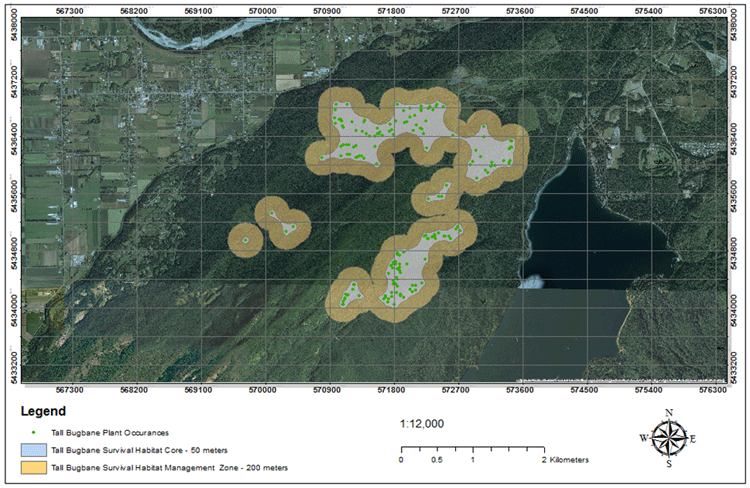
Task: Click the 'E' letter right of the compass
Action: click(694, 438)
